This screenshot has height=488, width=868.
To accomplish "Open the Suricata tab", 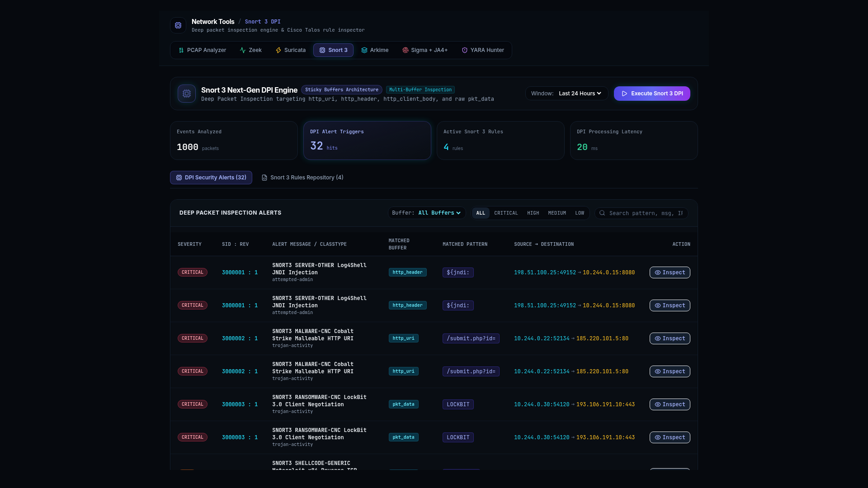I will 291,50.
